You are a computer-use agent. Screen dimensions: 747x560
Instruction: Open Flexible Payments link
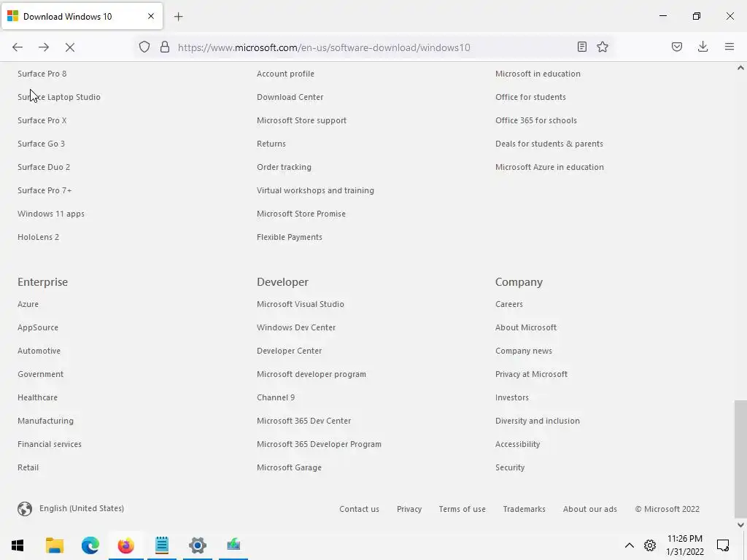(289, 237)
